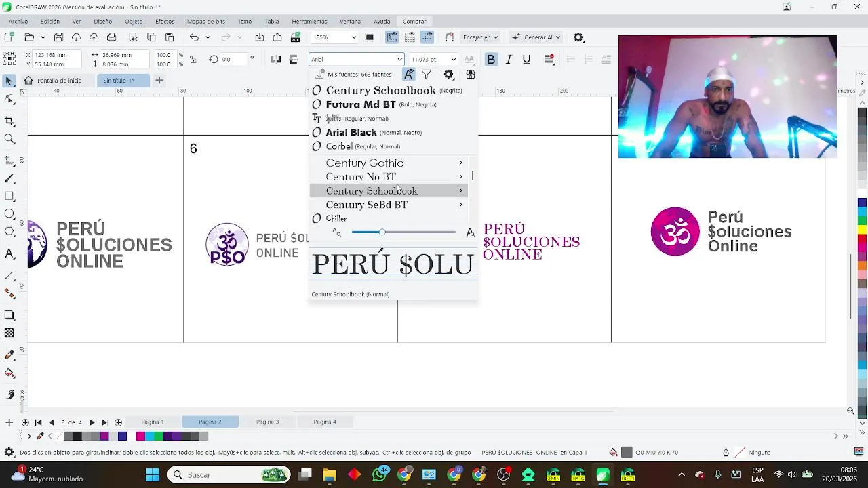Click the Comprar button
868x488 pixels.
[x=414, y=22]
